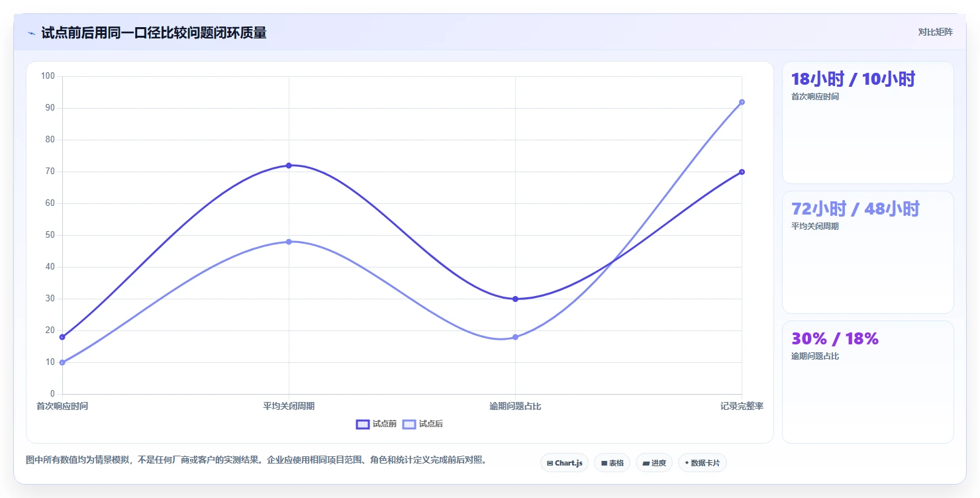This screenshot has height=498, width=980.
Task: Select the 试点后 point at 92 for 记录完整率
Action: (742, 102)
